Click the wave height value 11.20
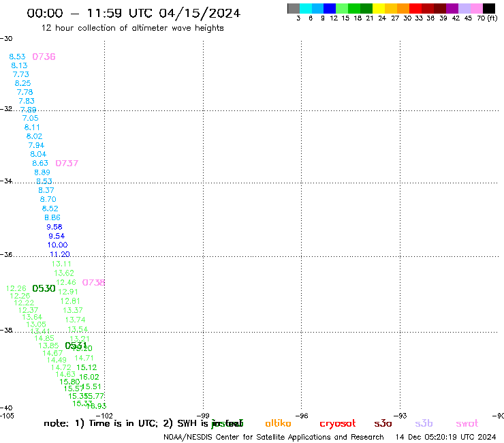504x443 pixels. pyautogui.click(x=60, y=254)
